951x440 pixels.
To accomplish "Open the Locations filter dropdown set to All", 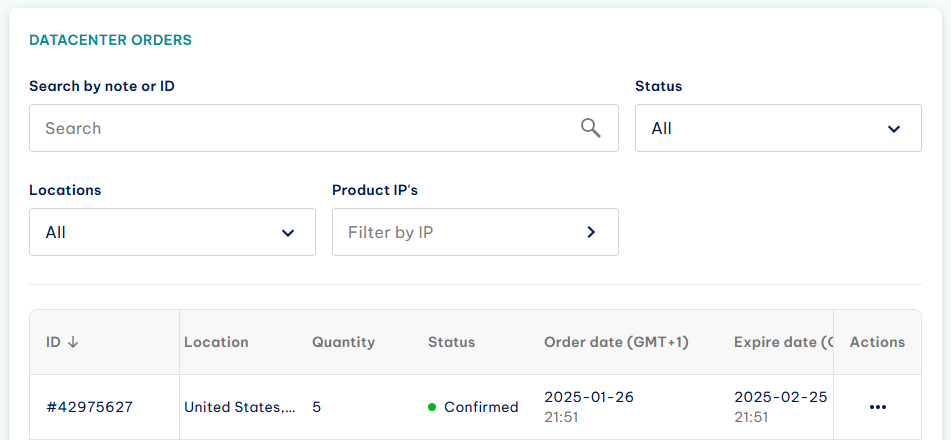I will point(172,232).
